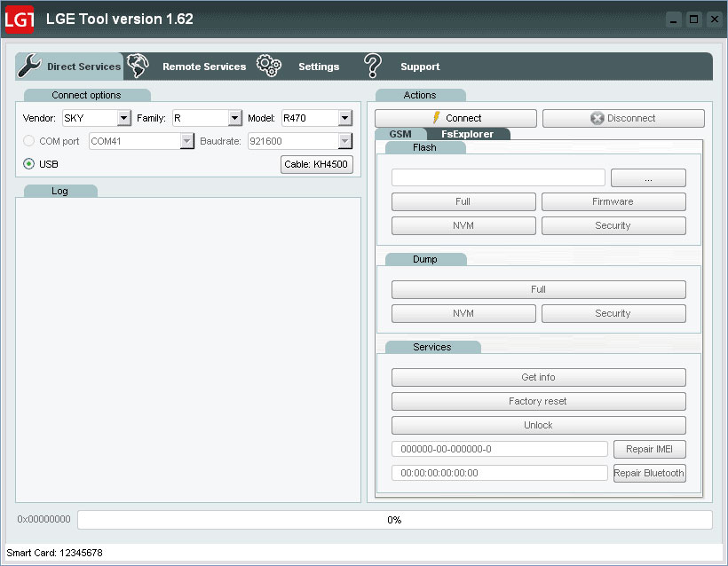Open the COM41 port dropdown
The height and width of the screenshot is (566, 728).
tap(186, 141)
